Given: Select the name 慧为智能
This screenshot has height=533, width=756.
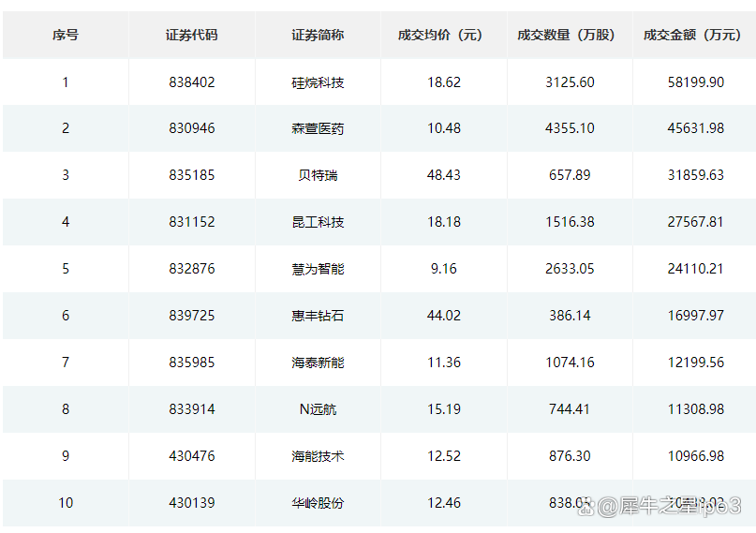Looking at the screenshot, I should [318, 269].
